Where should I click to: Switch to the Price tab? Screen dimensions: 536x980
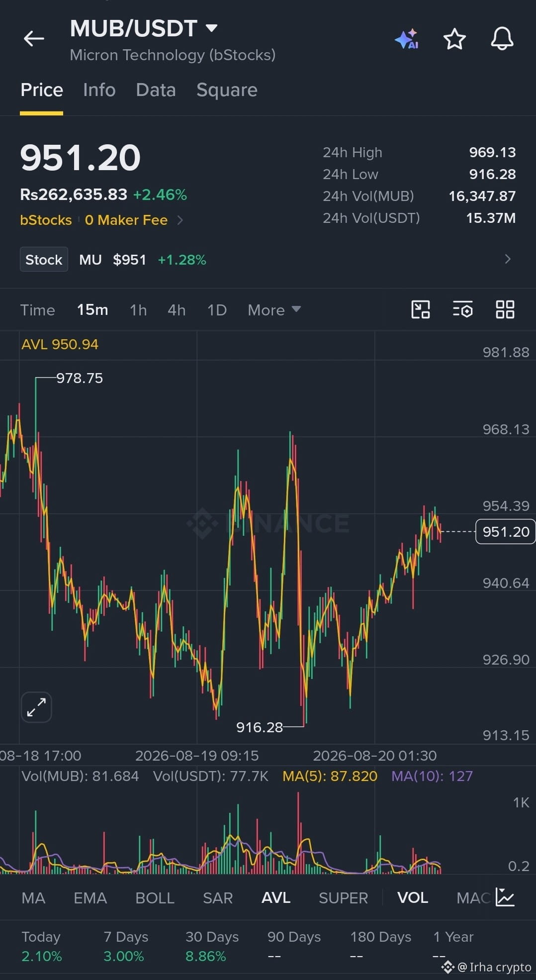point(42,90)
